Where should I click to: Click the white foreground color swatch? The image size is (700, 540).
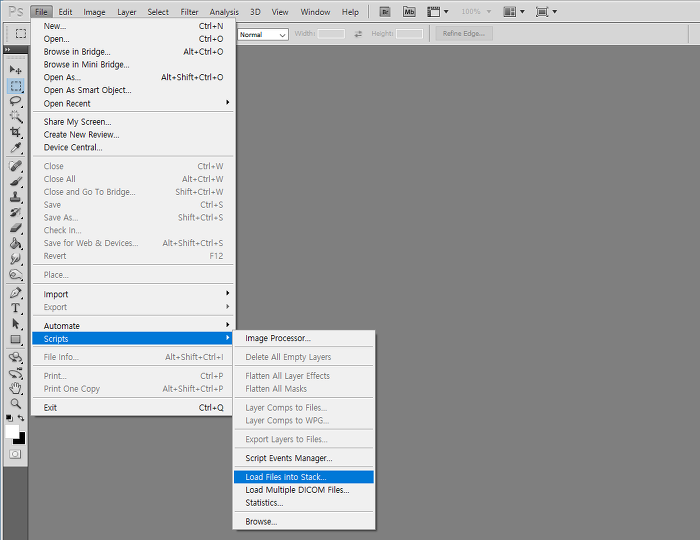click(12, 430)
